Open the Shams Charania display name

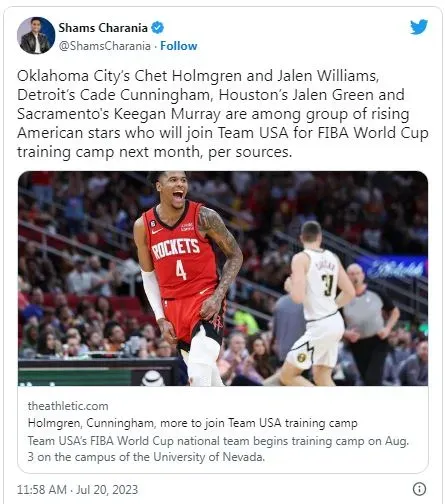[x=103, y=28]
